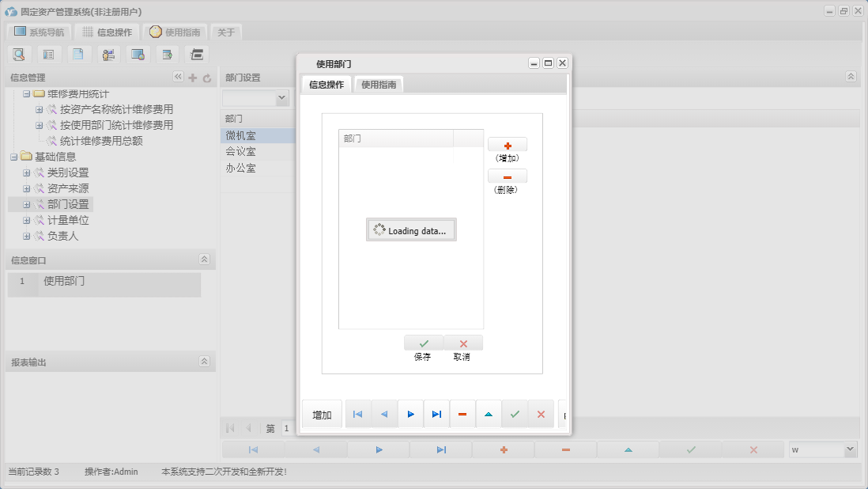The image size is (868, 489).
Task: Expand the 类别设置 tree node
Action: pyautogui.click(x=27, y=172)
